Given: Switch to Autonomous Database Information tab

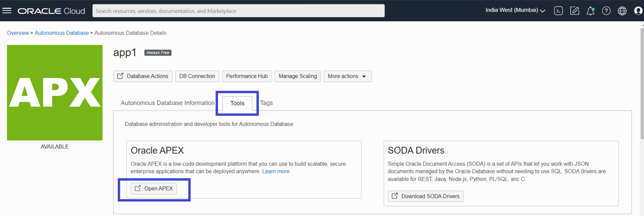Looking at the screenshot, I should coord(168,103).
